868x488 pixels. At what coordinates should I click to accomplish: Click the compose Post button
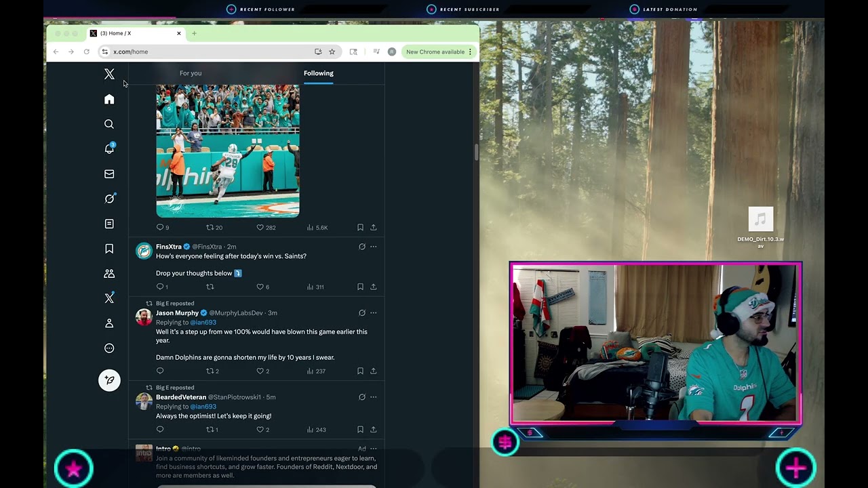pyautogui.click(x=109, y=380)
